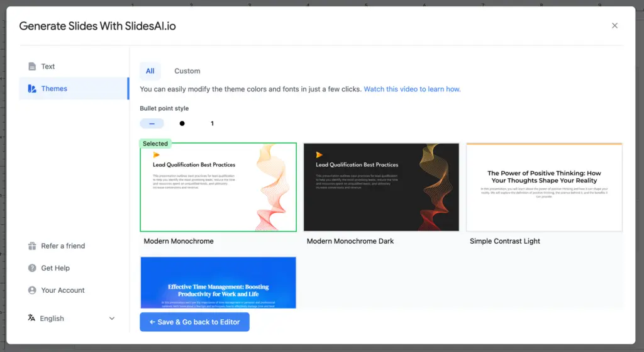Click the Themes palette icon in sidebar

point(32,89)
